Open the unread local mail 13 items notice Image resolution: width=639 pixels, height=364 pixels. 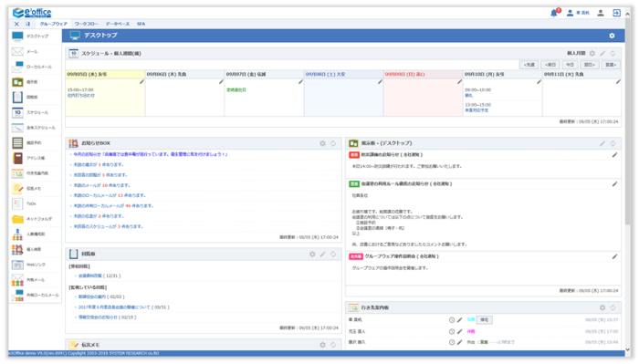pos(110,195)
